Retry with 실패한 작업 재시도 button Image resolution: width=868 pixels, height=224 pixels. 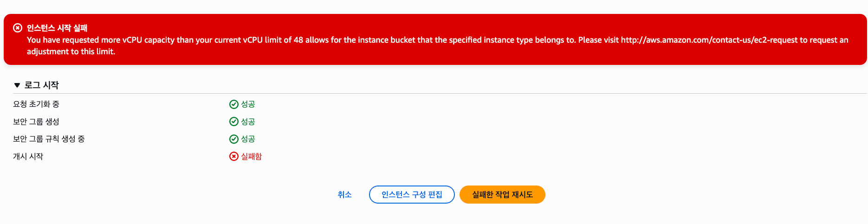(502, 195)
